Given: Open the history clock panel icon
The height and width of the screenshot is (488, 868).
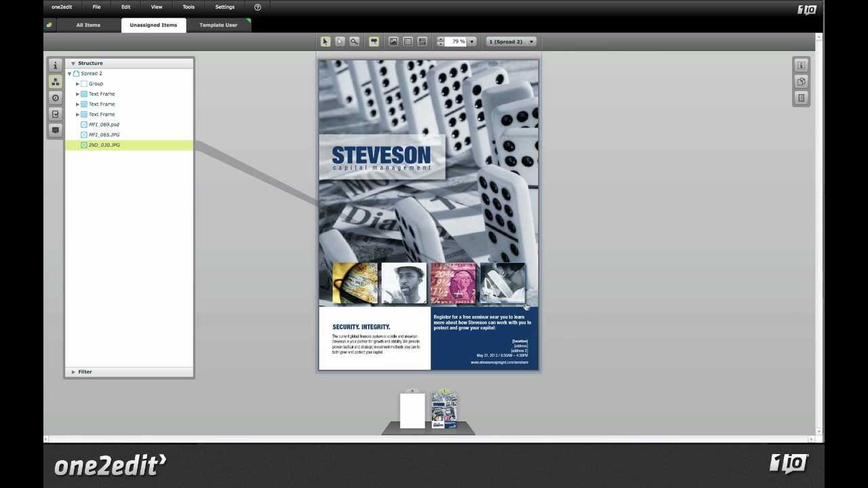Looking at the screenshot, I should 56,98.
